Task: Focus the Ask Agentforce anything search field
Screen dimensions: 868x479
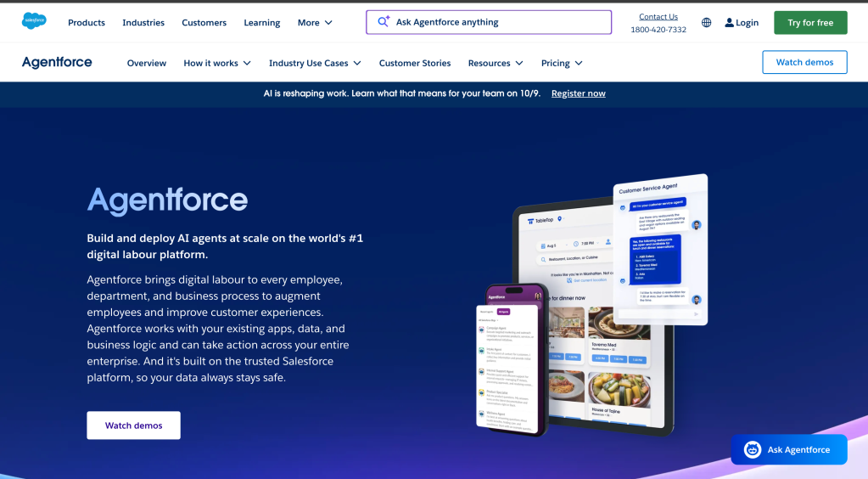Action: [x=501, y=22]
